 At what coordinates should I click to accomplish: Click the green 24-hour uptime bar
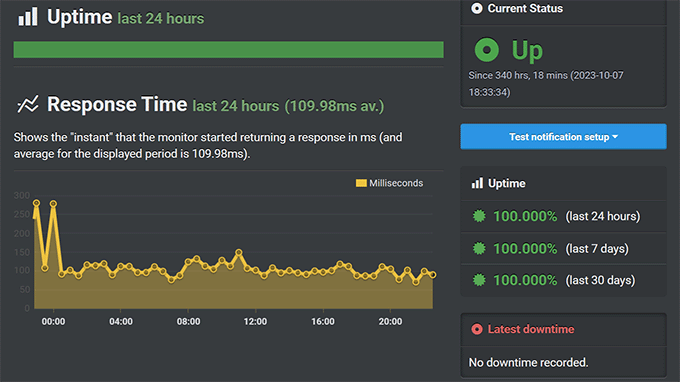[x=229, y=49]
